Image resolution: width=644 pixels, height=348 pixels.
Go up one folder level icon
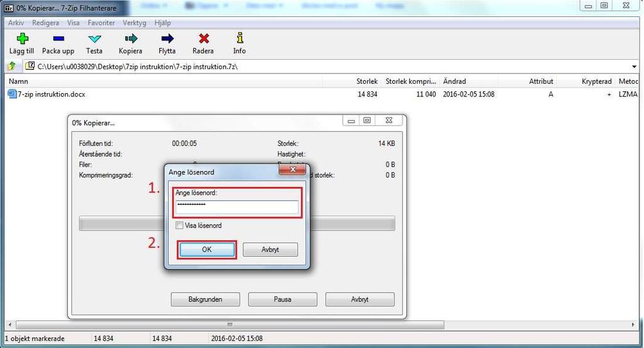pyautogui.click(x=11, y=66)
